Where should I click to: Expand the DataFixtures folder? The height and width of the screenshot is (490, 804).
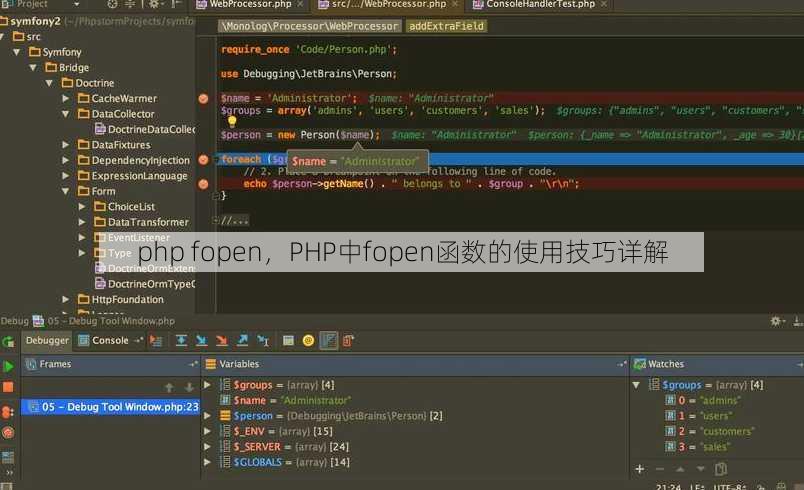[x=66, y=145]
